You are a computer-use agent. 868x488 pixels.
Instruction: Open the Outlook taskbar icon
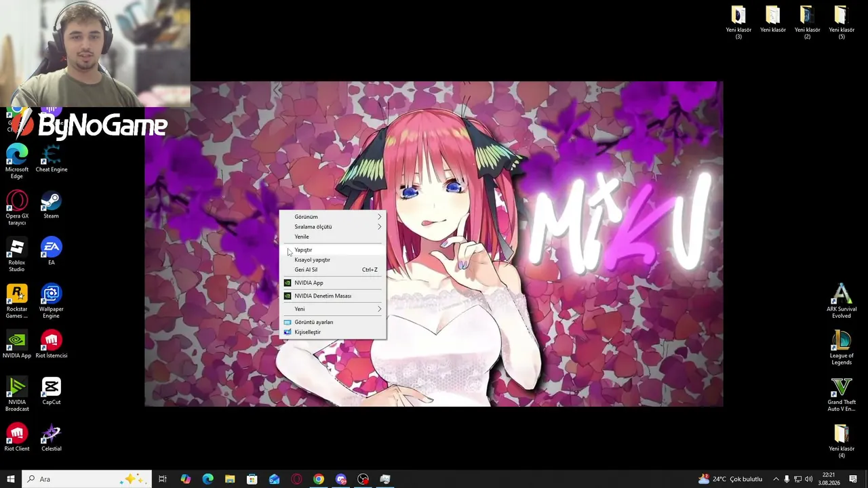(274, 479)
